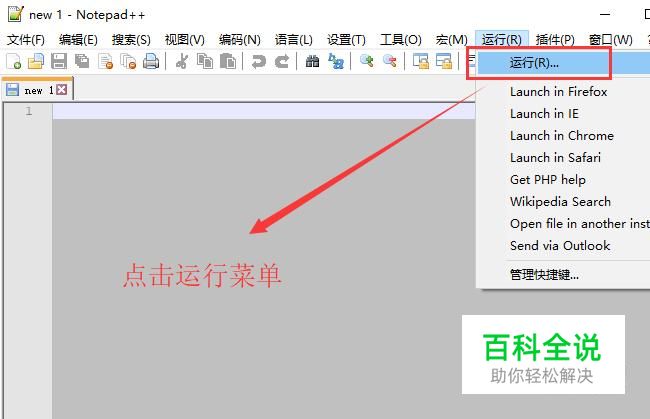Open the 设置(T) menu
Image resolution: width=650 pixels, height=419 pixels.
click(346, 40)
